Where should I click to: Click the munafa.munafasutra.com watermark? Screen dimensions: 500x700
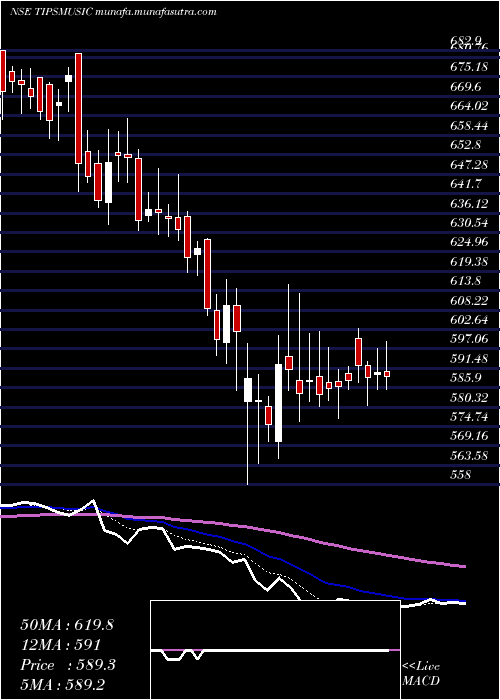(x=156, y=12)
